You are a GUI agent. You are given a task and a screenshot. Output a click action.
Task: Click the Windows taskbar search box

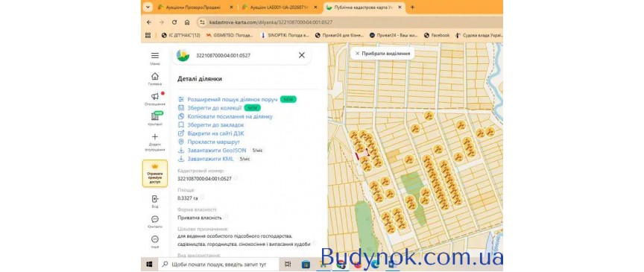218,265
